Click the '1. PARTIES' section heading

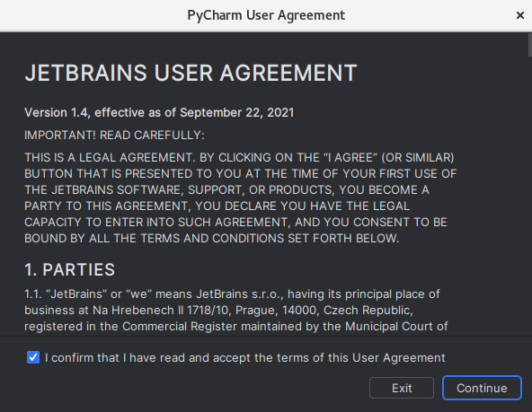click(70, 269)
